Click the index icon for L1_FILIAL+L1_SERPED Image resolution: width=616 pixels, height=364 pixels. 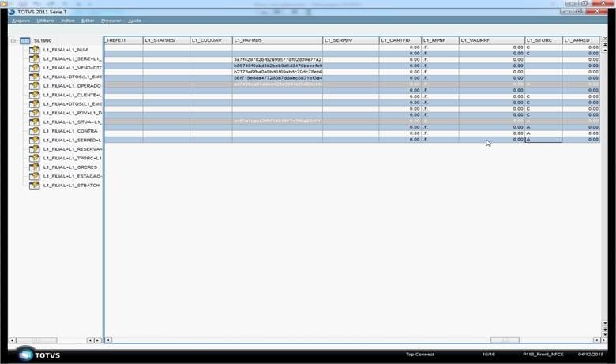coord(34,141)
